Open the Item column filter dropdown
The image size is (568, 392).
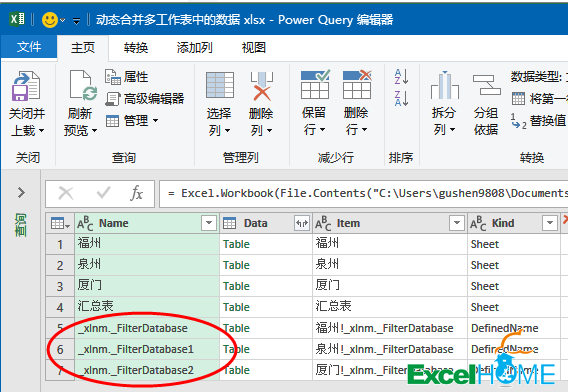pyautogui.click(x=456, y=223)
